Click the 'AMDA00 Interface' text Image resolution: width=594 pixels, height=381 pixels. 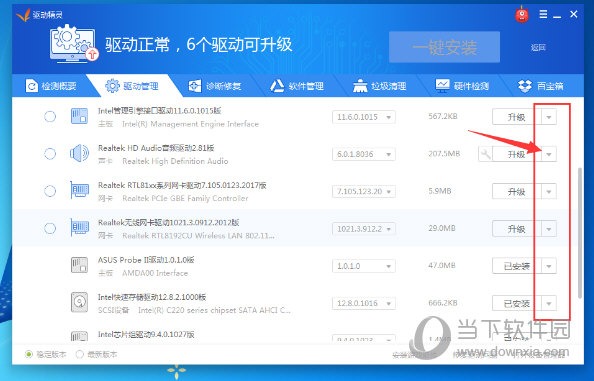coord(155,273)
